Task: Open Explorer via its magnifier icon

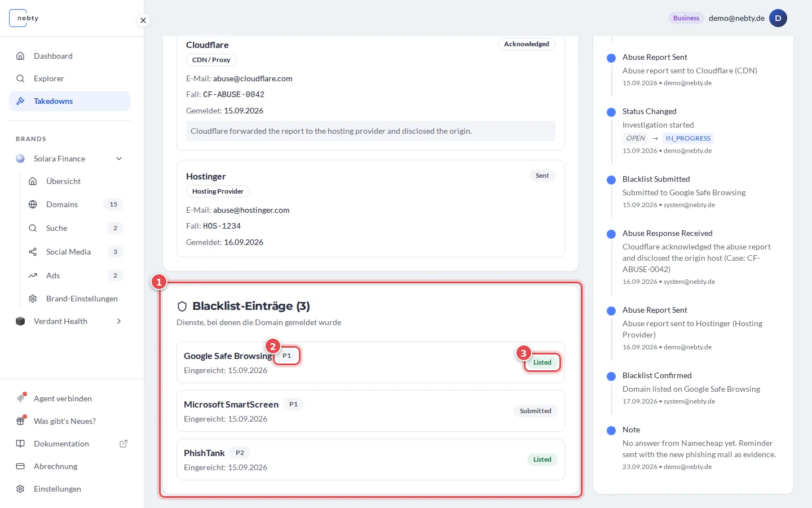Action: point(20,78)
